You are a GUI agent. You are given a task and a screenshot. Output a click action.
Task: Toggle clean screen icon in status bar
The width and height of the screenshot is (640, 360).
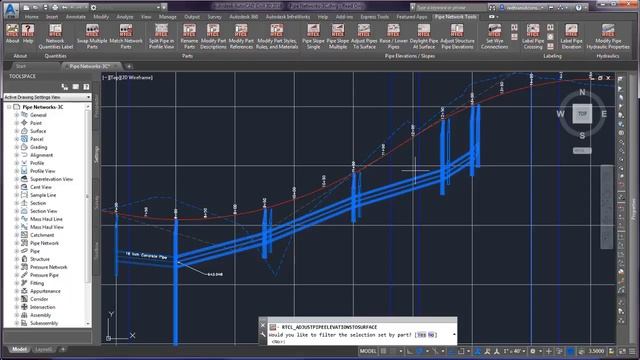622,351
